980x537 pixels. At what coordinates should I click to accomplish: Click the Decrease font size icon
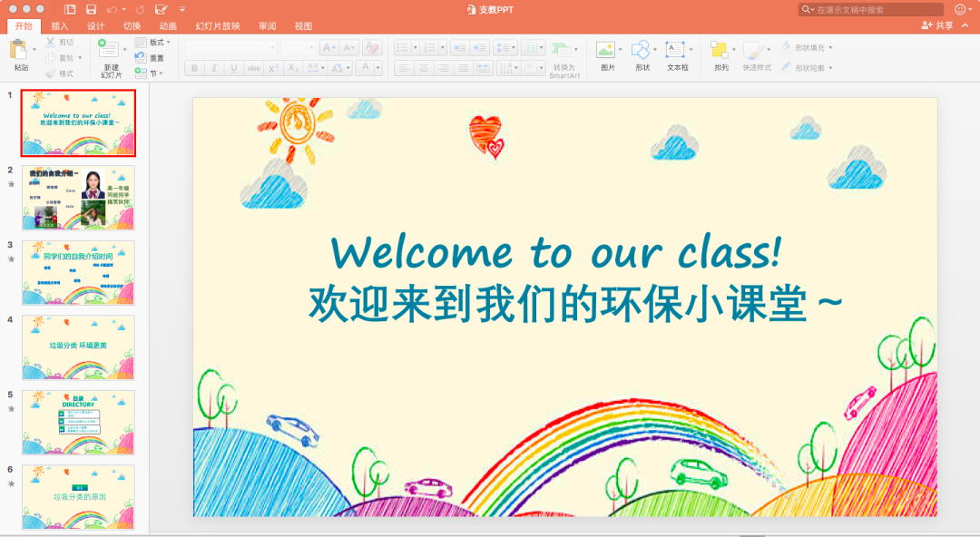pyautogui.click(x=348, y=47)
